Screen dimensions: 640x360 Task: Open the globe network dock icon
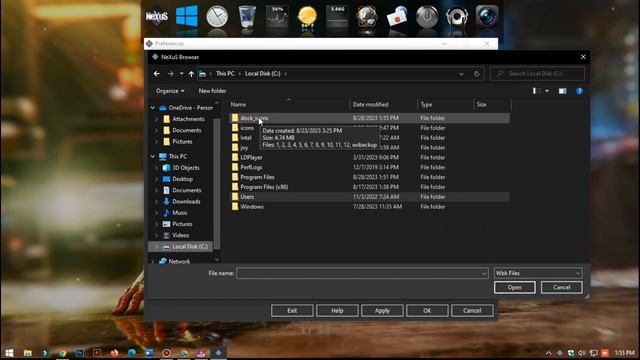[x=367, y=17]
